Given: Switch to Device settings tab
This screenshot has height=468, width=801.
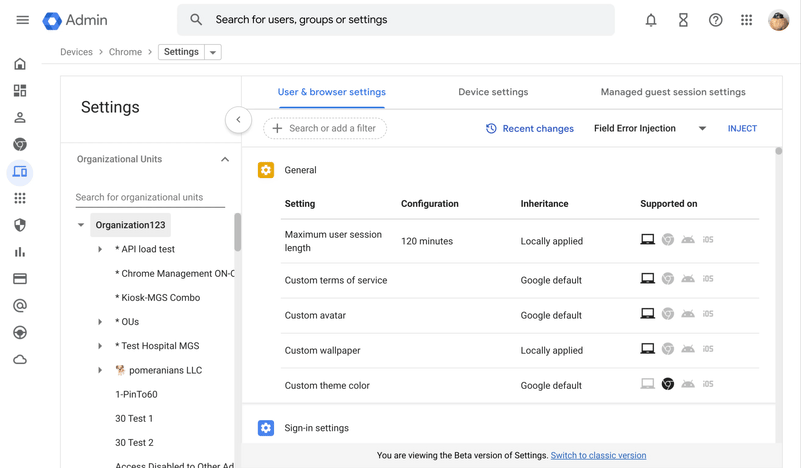Looking at the screenshot, I should 493,92.
